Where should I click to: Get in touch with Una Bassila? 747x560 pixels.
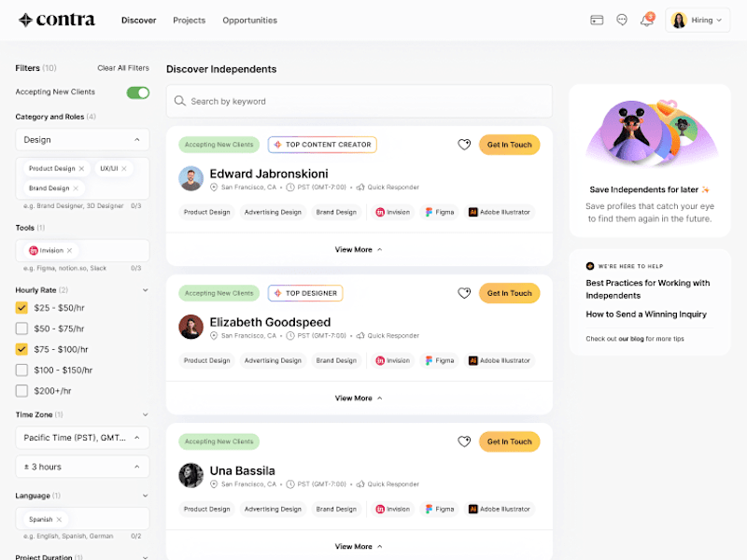point(509,441)
